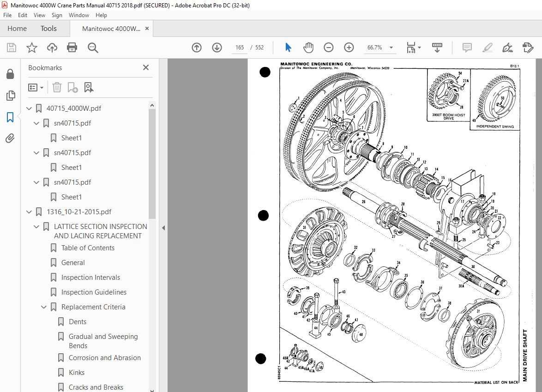
Task: Open Inspection Guidelines bookmark
Action: tap(94, 292)
